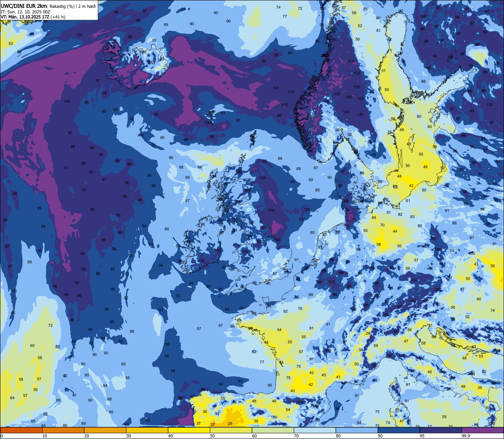Click the 80–90% medium blue legend swatch
504x439 pixels.
pos(357,430)
